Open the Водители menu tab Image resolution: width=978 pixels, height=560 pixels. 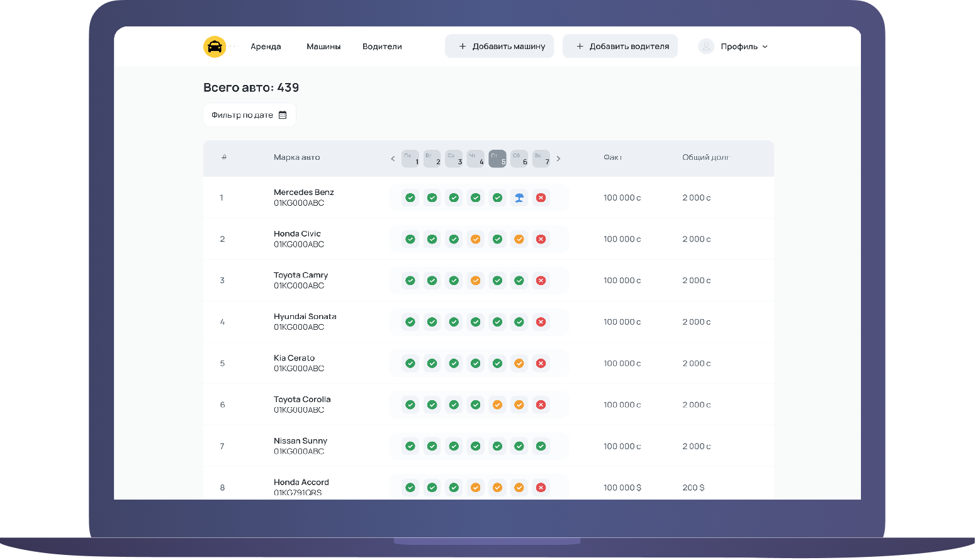coord(382,47)
